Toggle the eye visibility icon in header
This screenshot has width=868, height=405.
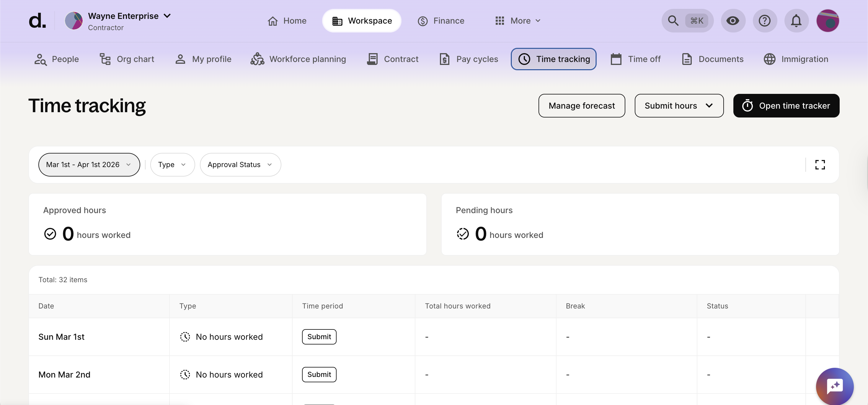click(x=732, y=21)
